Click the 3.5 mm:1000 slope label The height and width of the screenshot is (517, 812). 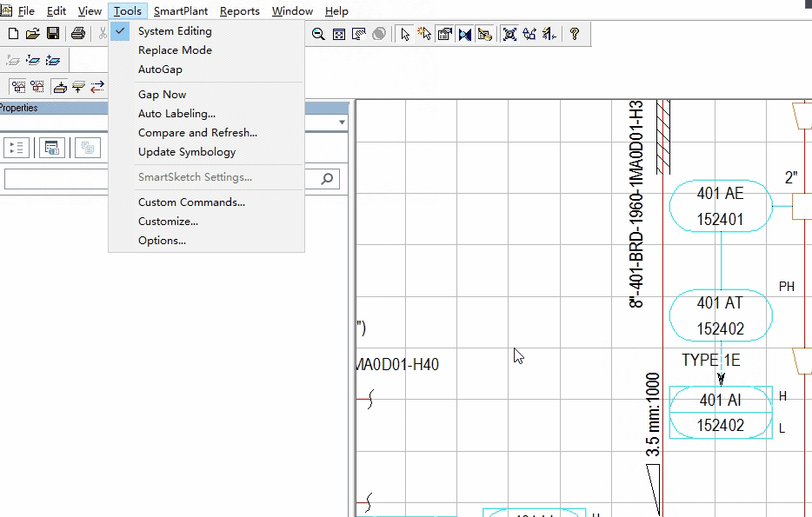653,414
